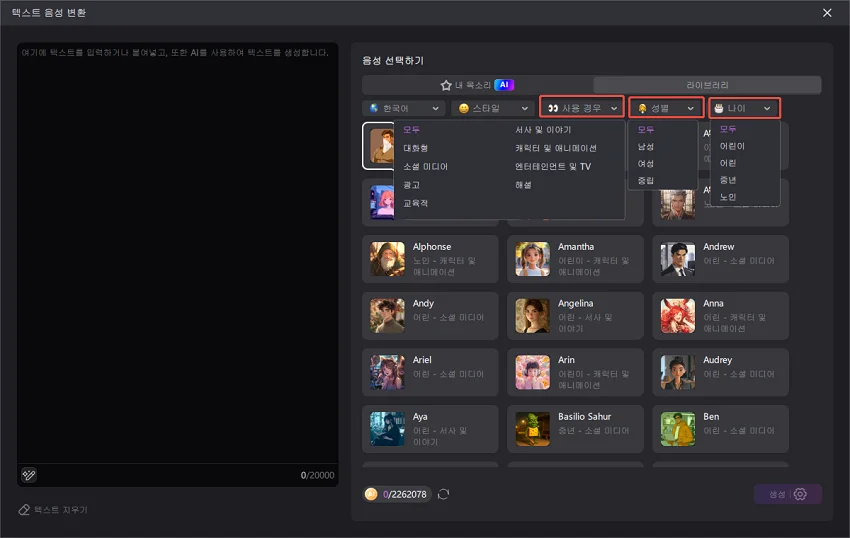Viewport: 850px width, 538px height.
Task: Select the Ariel voice avatar
Action: pos(387,373)
